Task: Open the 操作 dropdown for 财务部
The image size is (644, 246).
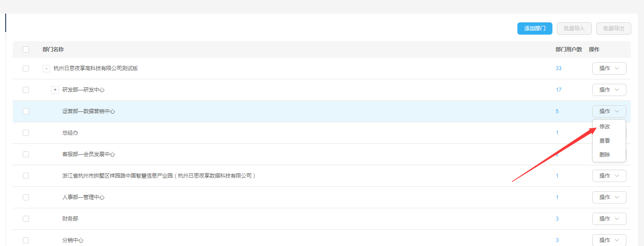Action: [609, 219]
